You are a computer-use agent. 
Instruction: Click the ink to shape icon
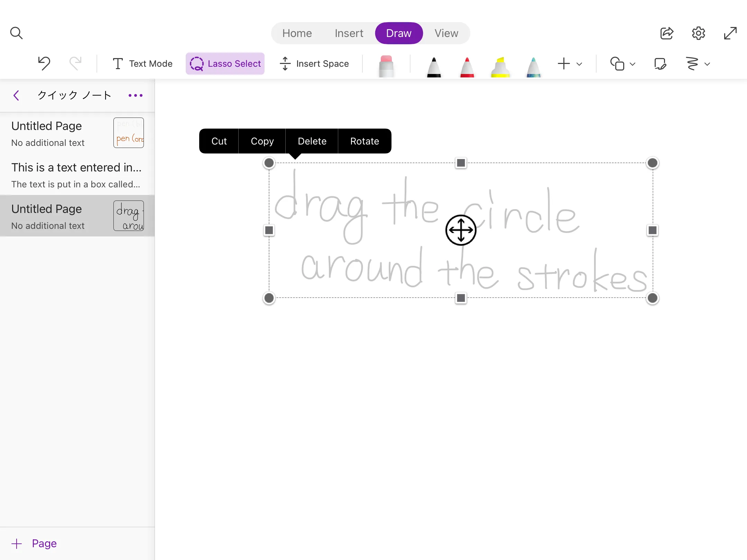pos(660,64)
